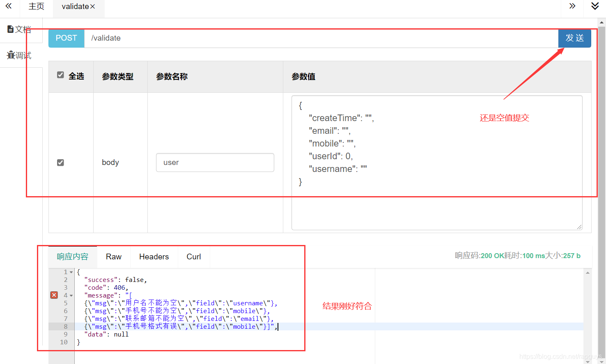Click the "code": 406 line
The height and width of the screenshot is (364, 606).
106,288
